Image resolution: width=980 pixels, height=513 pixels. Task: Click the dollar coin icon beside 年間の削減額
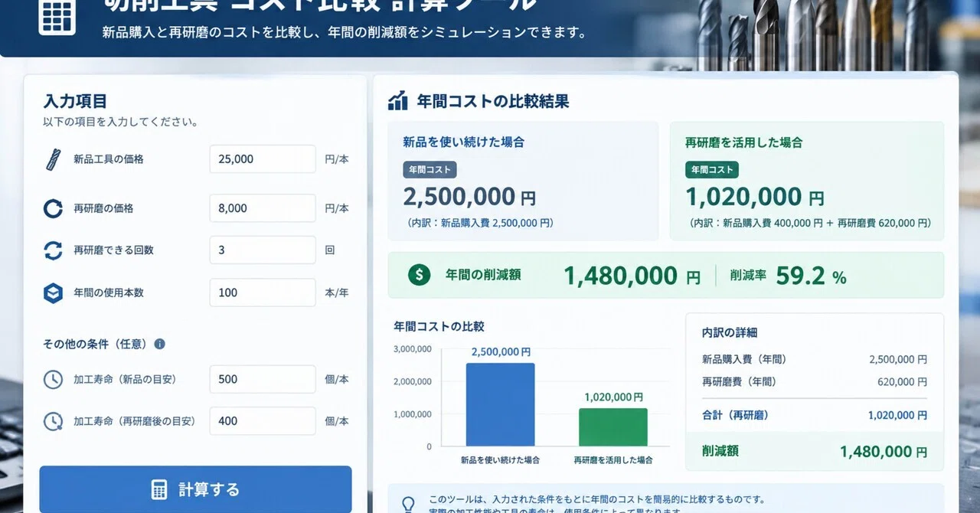pyautogui.click(x=419, y=274)
